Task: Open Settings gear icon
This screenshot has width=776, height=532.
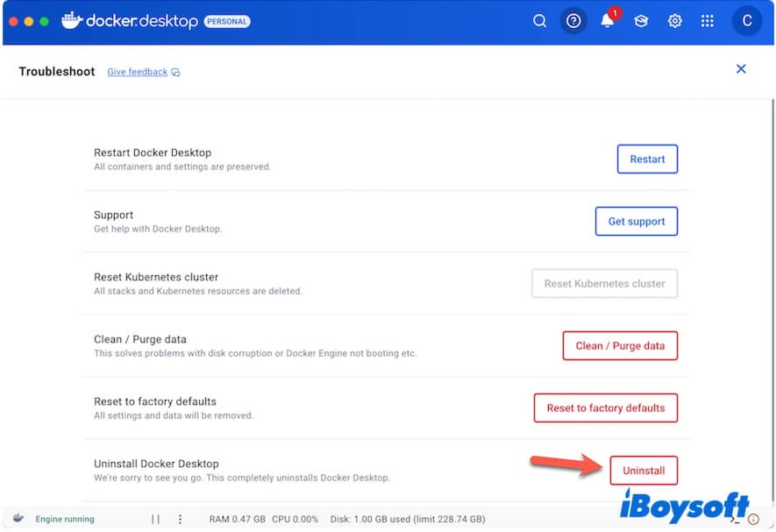Action: pyautogui.click(x=674, y=21)
